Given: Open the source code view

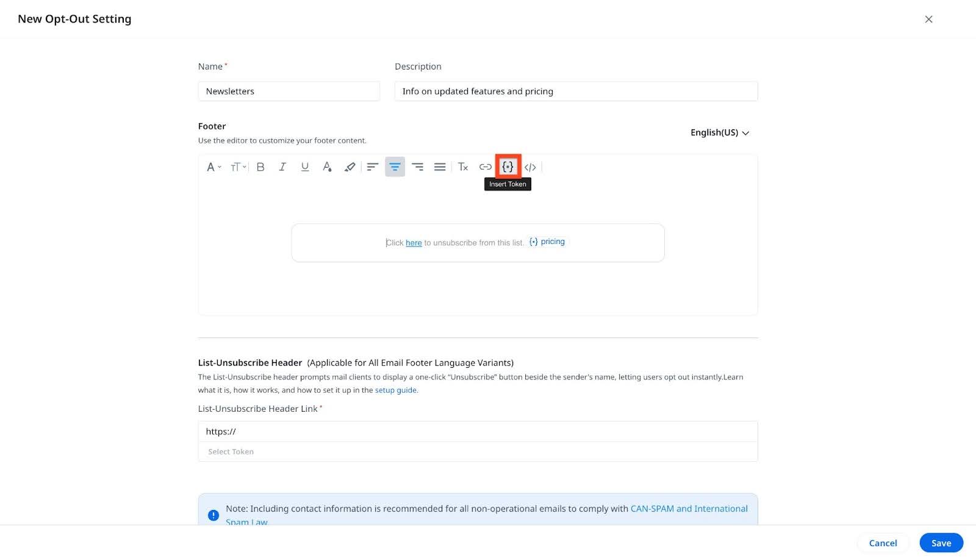Looking at the screenshot, I should (x=530, y=167).
